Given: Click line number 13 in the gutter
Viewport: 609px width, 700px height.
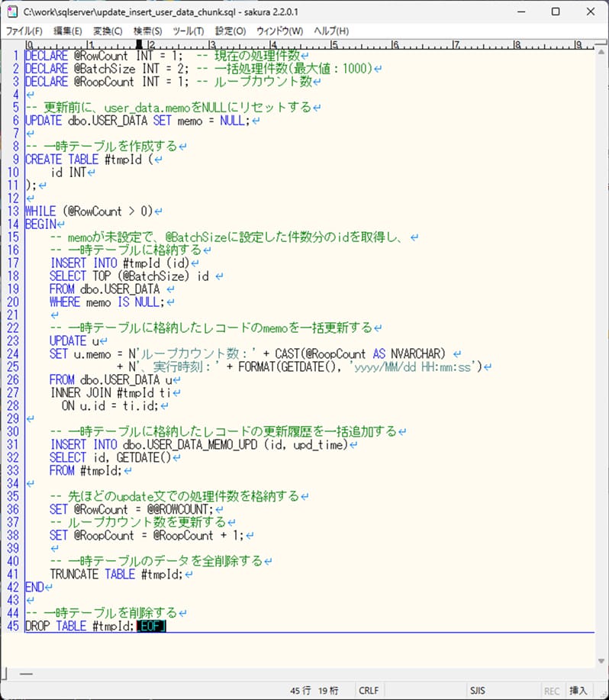Looking at the screenshot, I should point(14,211).
